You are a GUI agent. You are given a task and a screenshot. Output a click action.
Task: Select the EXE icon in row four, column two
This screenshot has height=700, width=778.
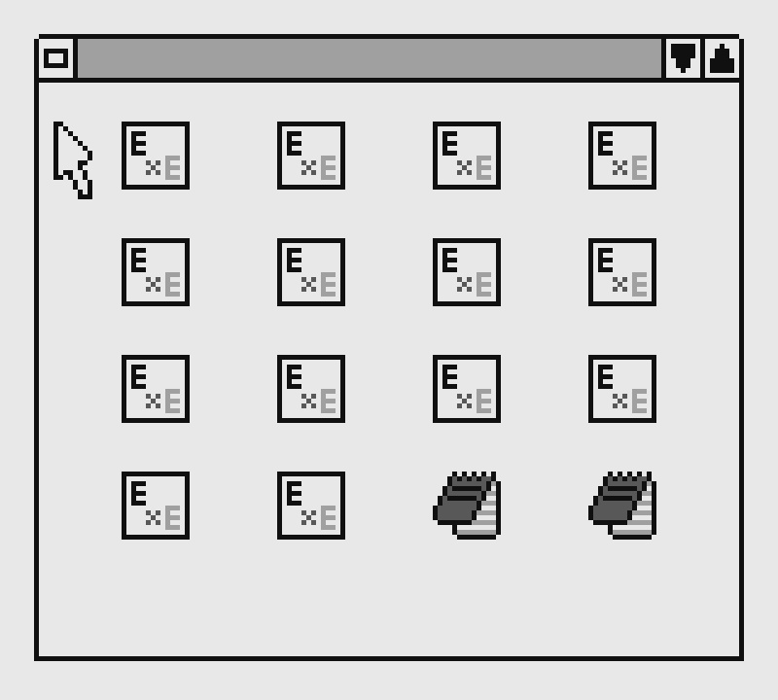311,505
